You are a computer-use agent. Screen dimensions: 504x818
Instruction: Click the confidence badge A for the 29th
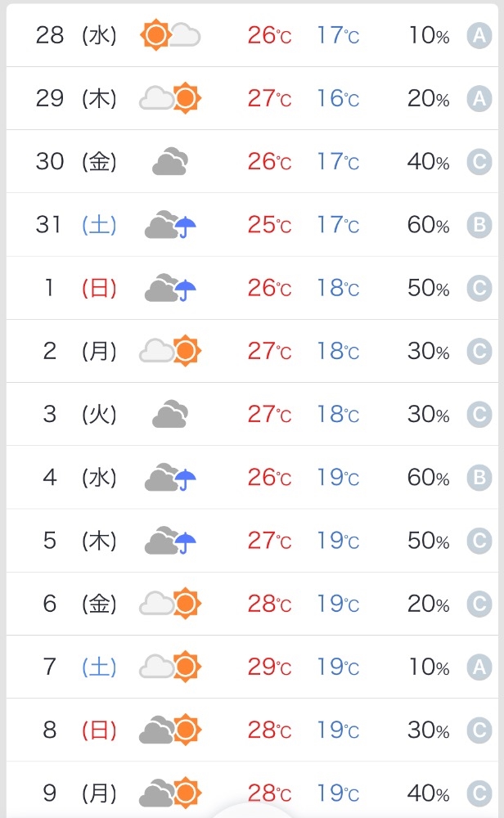(479, 98)
